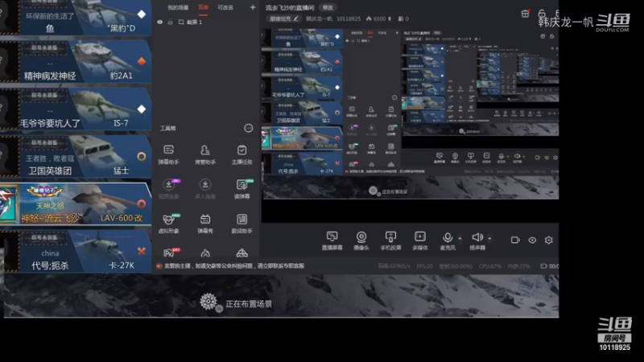Open the 弹幕助手 danmaku assistant tool
Viewport: 644px width, 362px height.
click(x=168, y=154)
